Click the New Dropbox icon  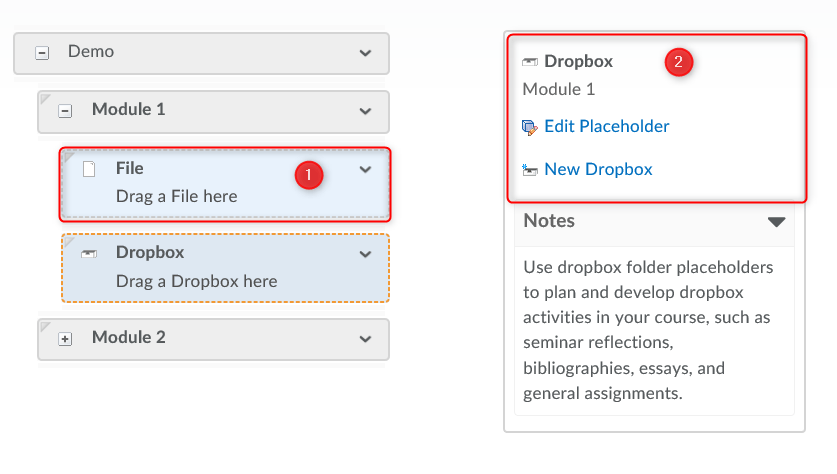click(530, 170)
